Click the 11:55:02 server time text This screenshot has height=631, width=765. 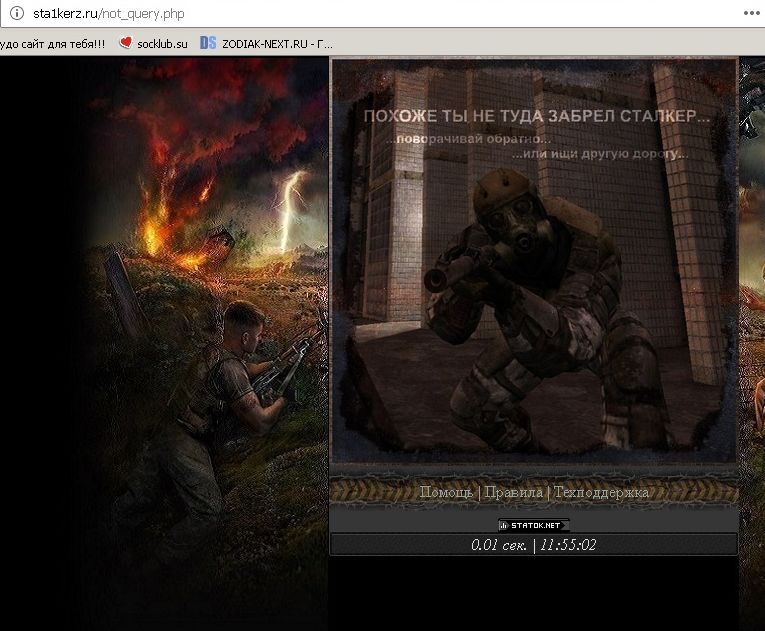point(569,545)
